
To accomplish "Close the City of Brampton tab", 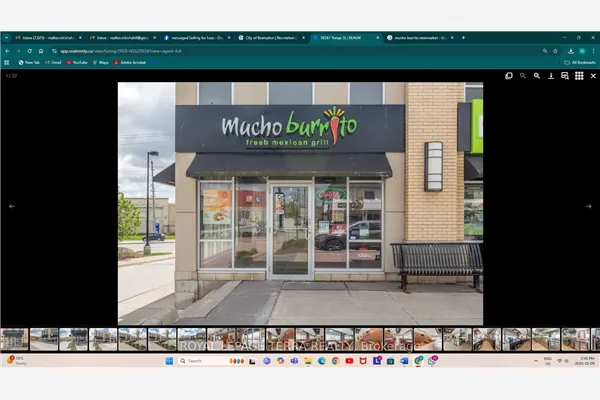I will pyautogui.click(x=303, y=38).
